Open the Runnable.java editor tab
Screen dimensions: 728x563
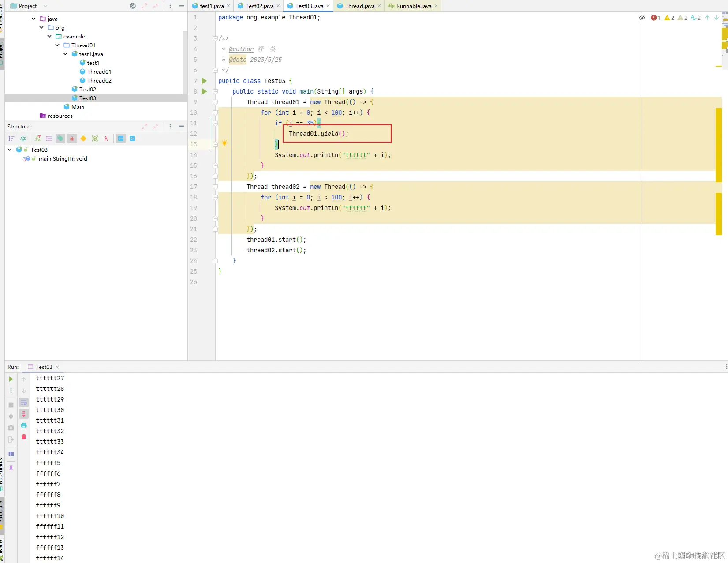[x=413, y=6]
